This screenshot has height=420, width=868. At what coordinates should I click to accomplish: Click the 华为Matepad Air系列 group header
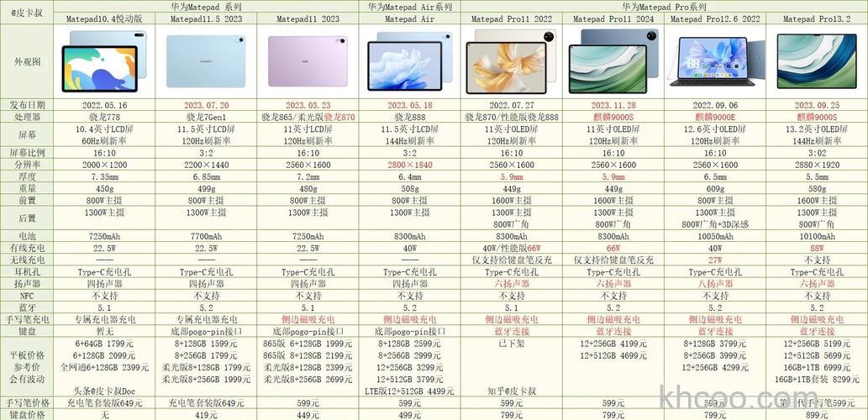(410, 7)
